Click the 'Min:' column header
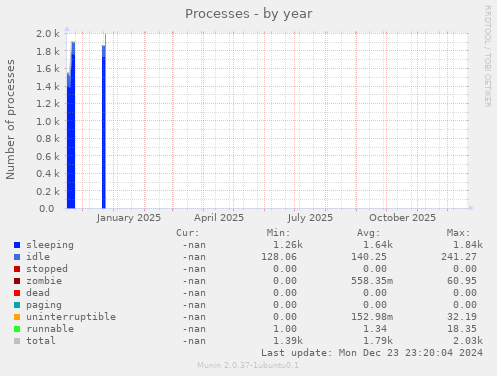Screen dimensions: 497x376 coord(278,233)
